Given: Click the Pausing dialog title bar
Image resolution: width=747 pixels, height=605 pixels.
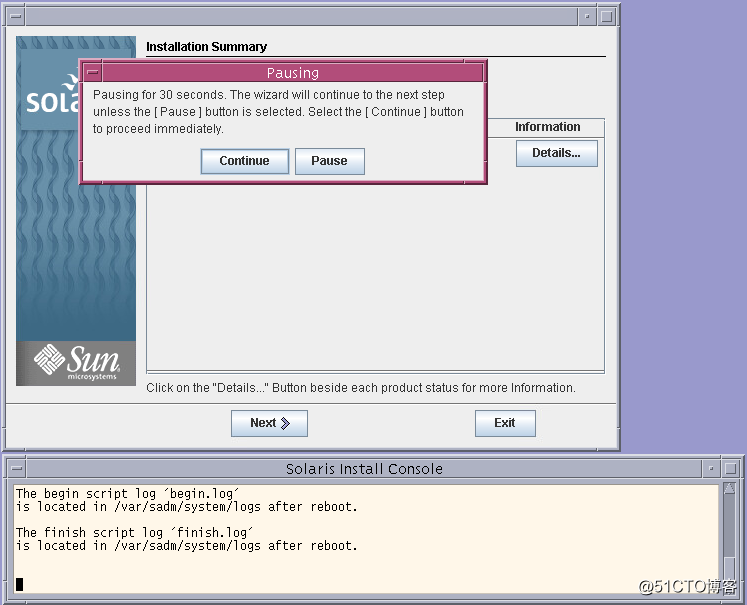Looking at the screenshot, I should tap(293, 73).
